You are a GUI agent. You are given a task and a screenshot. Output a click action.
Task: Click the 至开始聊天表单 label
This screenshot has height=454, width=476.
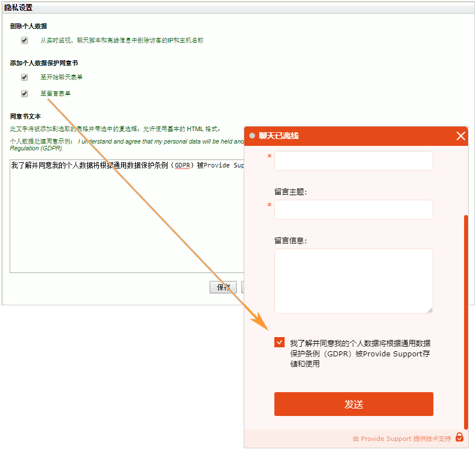(x=61, y=77)
